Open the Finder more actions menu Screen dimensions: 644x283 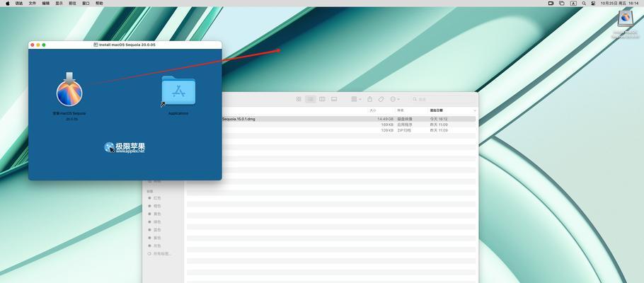[x=394, y=99]
